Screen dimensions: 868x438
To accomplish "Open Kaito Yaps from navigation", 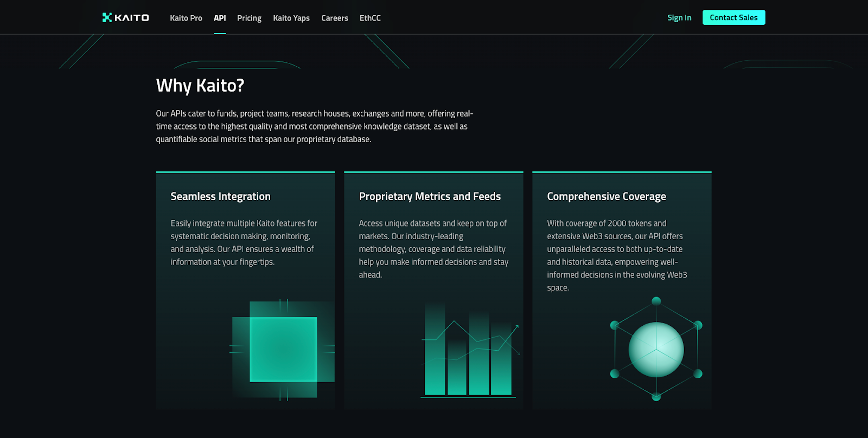I will click(x=291, y=18).
